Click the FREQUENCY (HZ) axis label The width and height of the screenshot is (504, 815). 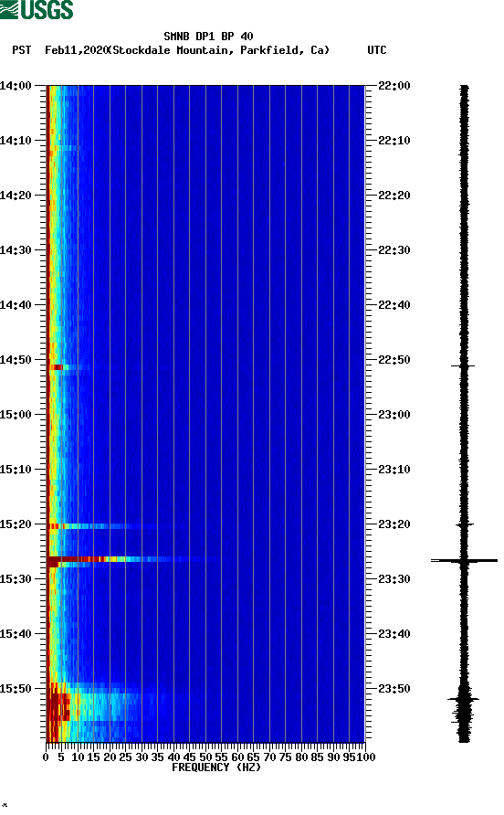(x=216, y=767)
